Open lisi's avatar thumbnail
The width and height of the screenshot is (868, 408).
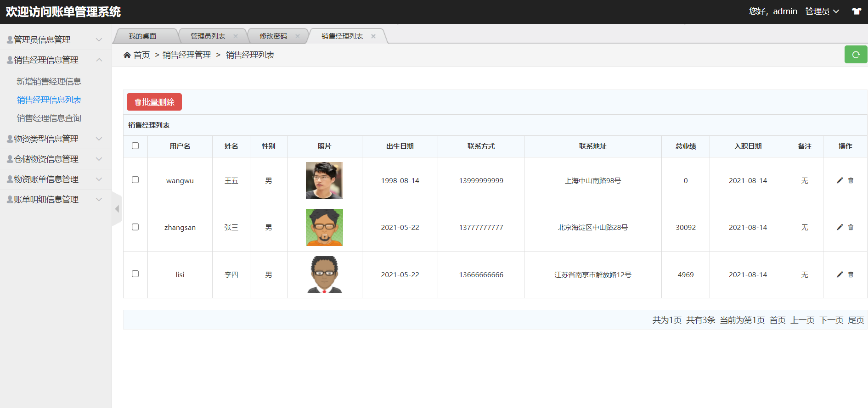[324, 274]
